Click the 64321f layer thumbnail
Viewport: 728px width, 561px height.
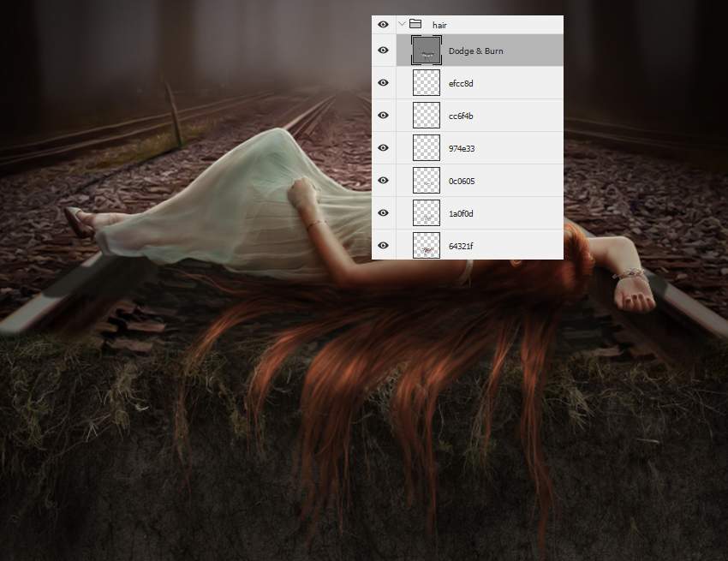click(426, 246)
